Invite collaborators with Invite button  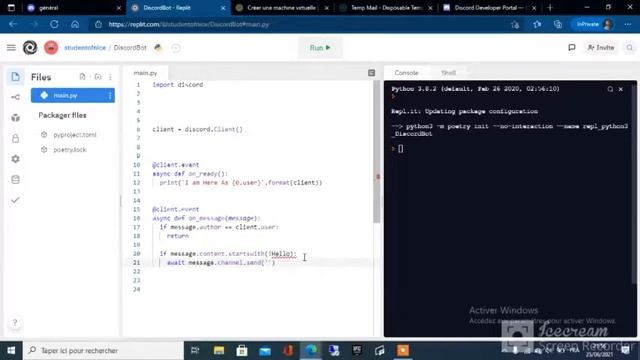600,48
